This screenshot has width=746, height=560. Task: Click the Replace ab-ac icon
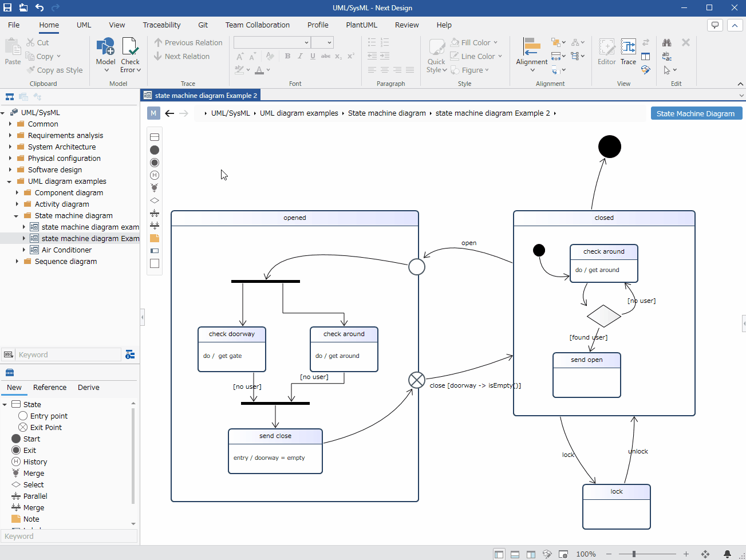click(667, 56)
